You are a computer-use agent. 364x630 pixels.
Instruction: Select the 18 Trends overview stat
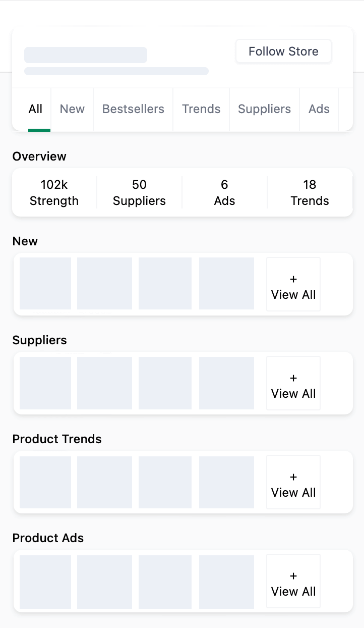tap(310, 192)
